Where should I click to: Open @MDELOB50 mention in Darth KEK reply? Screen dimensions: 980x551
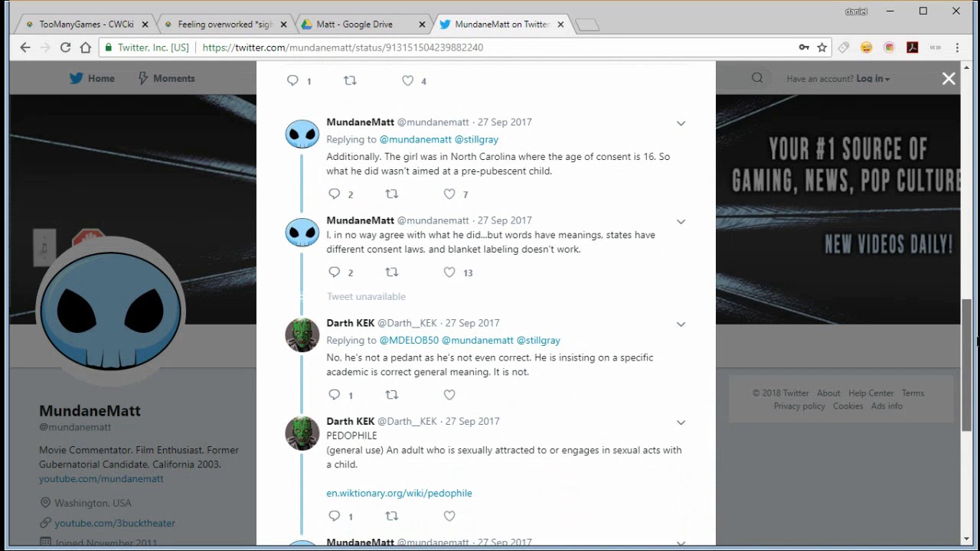(409, 340)
